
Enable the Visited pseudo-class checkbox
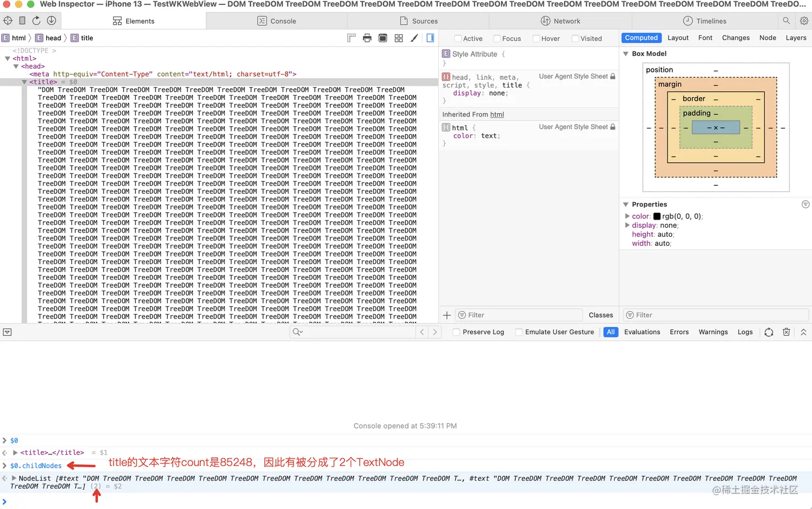click(x=576, y=39)
